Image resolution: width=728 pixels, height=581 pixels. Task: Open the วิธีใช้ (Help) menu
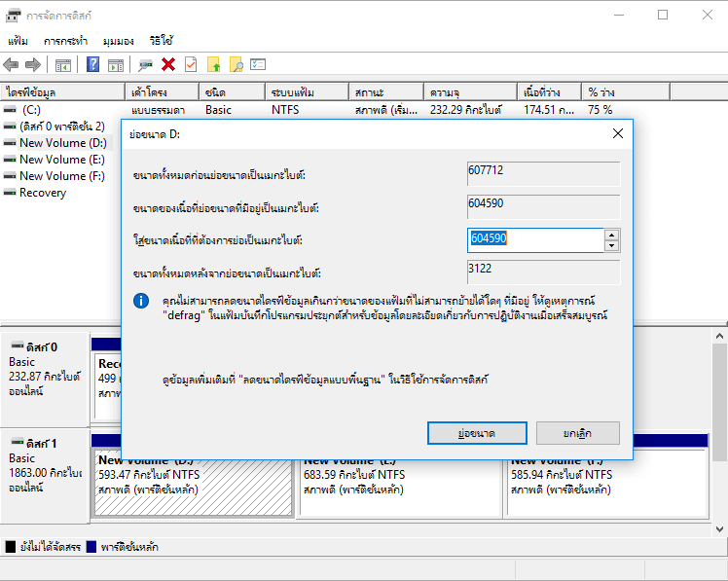162,41
